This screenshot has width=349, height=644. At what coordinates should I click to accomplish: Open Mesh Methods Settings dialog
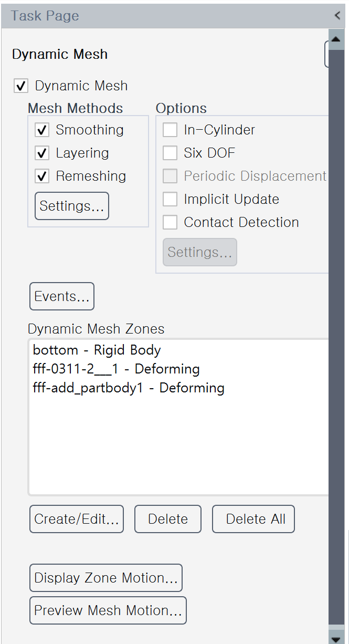pos(72,206)
